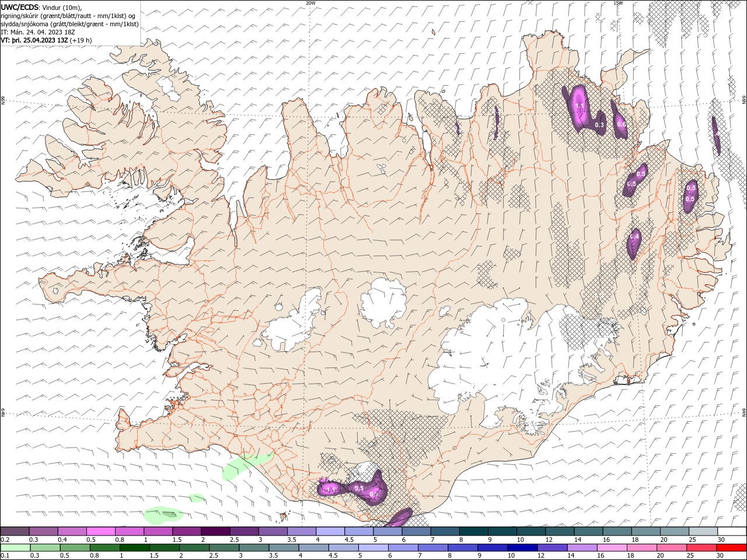Pick the white 30 swatch in the snow scale
The width and height of the screenshot is (747, 560).
point(732,531)
